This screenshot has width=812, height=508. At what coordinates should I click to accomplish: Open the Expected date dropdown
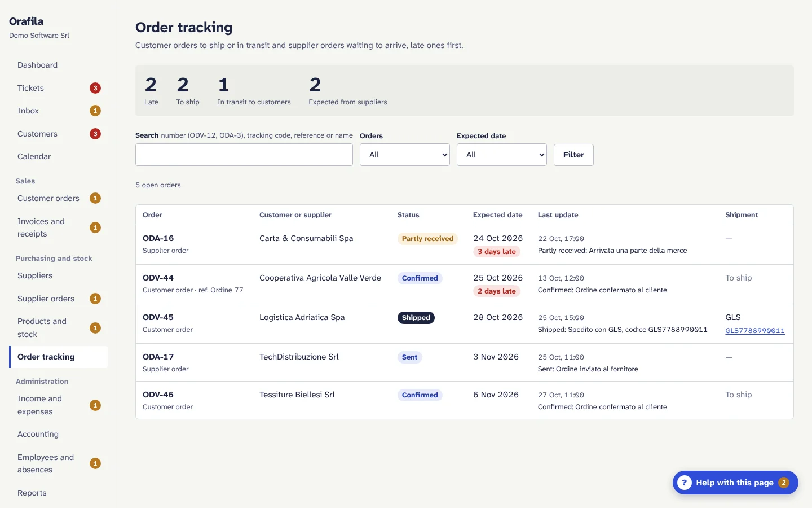point(502,155)
